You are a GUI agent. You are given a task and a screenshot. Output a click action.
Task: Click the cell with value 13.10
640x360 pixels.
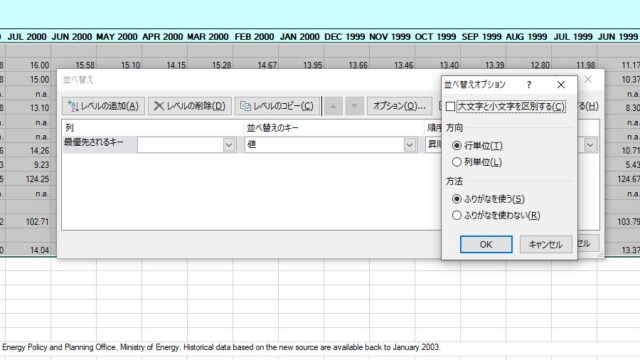pyautogui.click(x=28, y=108)
